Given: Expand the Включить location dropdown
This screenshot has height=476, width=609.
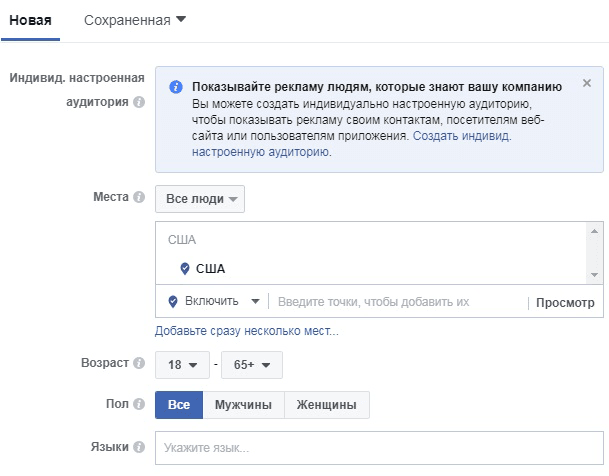Looking at the screenshot, I should pyautogui.click(x=213, y=301).
